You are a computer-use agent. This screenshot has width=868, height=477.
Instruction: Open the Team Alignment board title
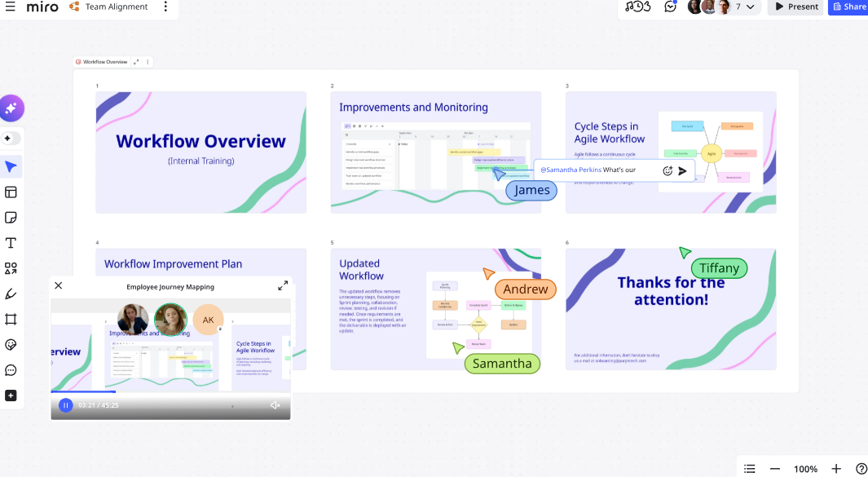coord(117,7)
